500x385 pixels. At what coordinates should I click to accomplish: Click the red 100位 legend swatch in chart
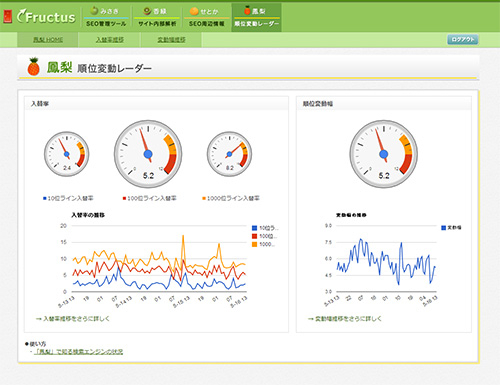[255, 236]
